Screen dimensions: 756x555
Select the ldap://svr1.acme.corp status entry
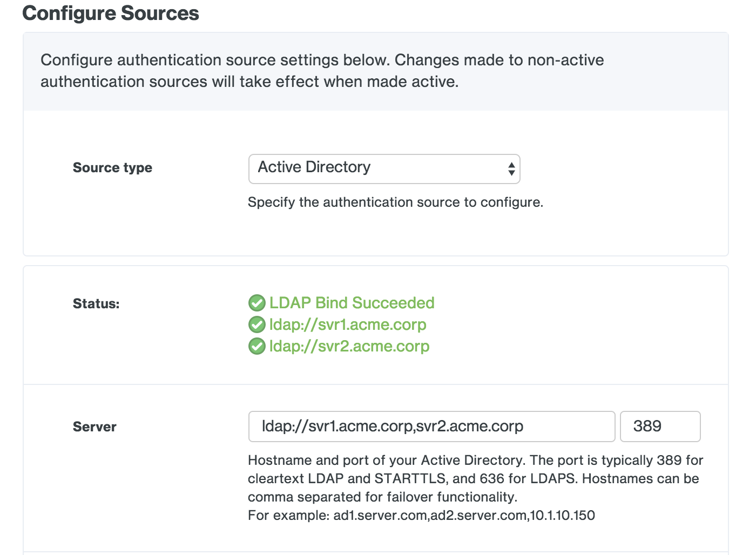pos(348,324)
